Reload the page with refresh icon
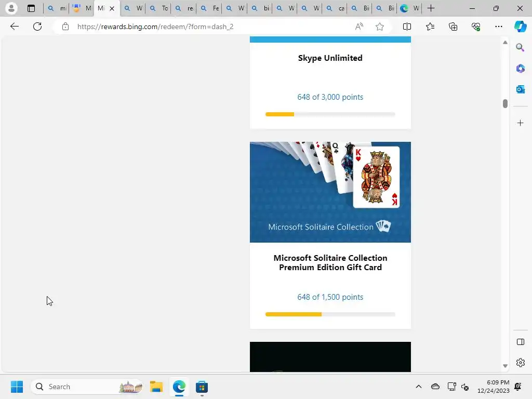532x399 pixels. (37, 26)
